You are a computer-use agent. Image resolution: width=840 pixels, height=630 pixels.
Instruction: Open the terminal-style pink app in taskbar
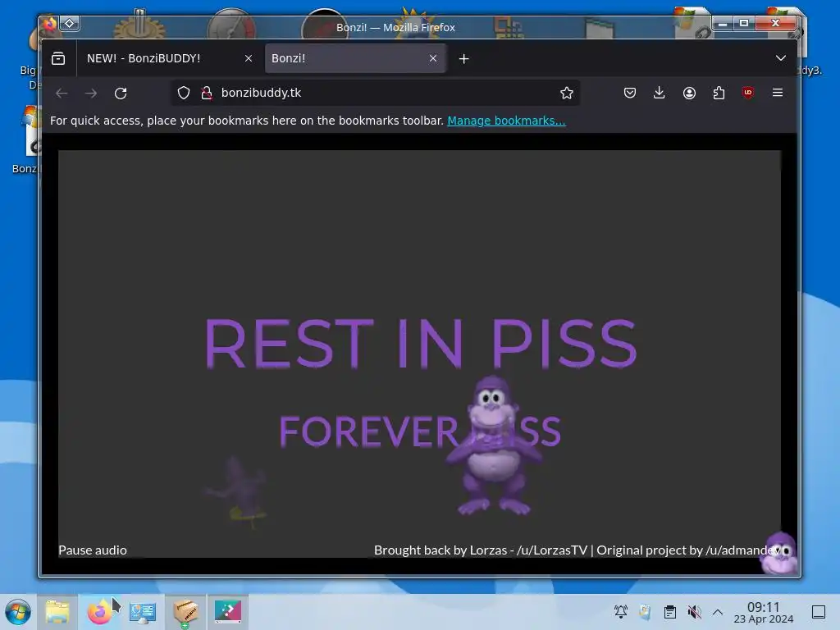[x=228, y=612]
